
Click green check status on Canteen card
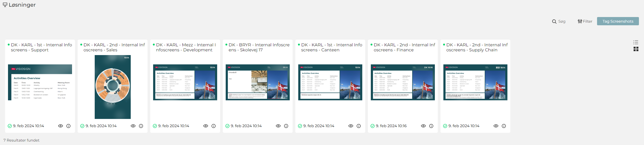pos(300,126)
